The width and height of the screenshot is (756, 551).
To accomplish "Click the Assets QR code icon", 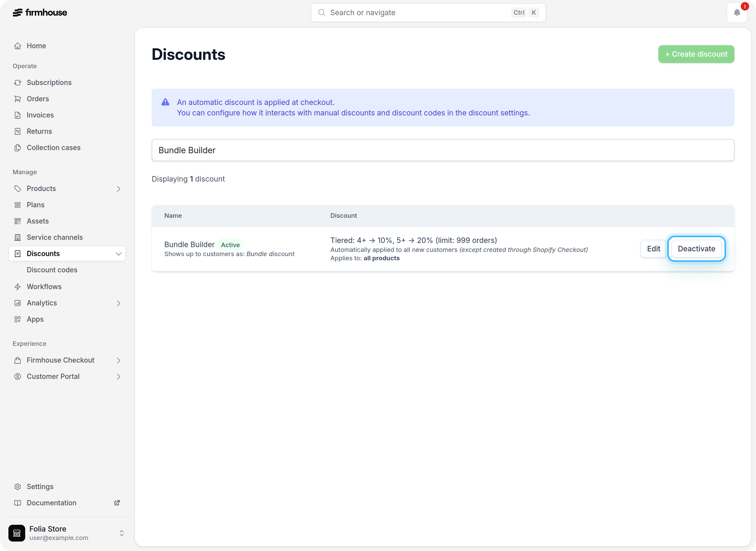I will pos(18,221).
